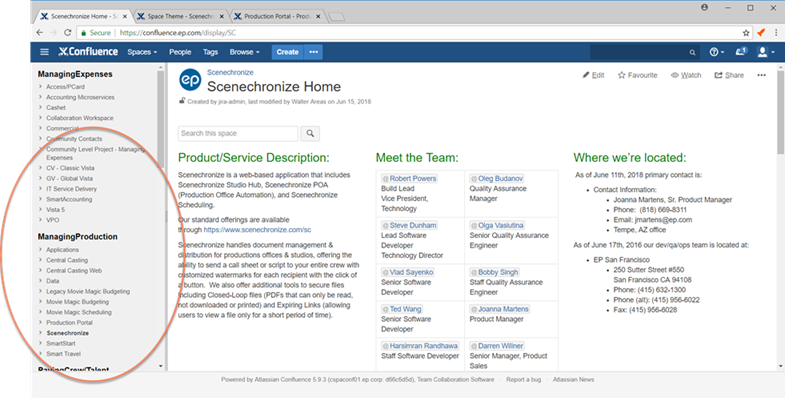Open the hamburger sidebar menu icon
This screenshot has height=398, width=785.
(x=44, y=52)
